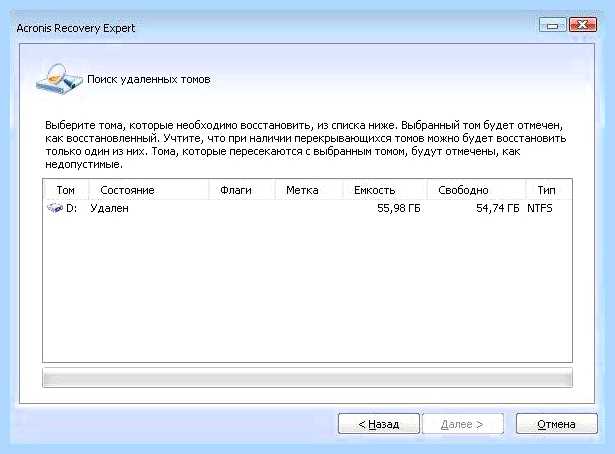Close the Acronis Recovery Expert window
This screenshot has width=615, height=454.
coord(583,25)
